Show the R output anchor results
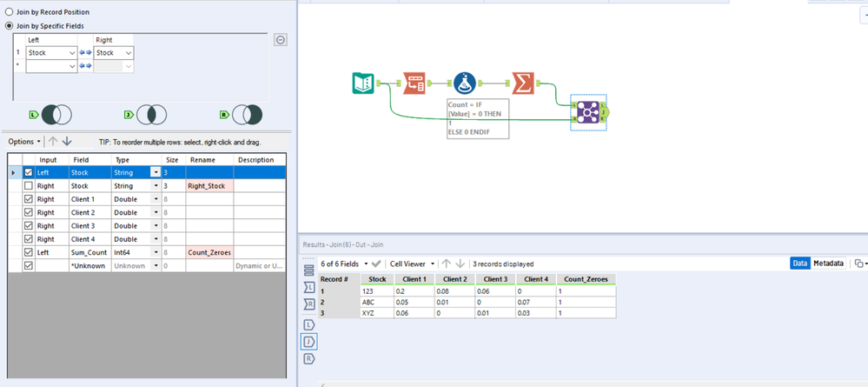The width and height of the screenshot is (868, 387). coord(309,358)
